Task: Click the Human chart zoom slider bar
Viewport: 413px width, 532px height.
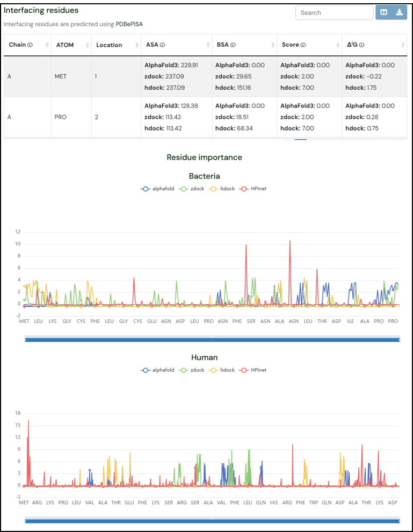Action: pyautogui.click(x=213, y=521)
